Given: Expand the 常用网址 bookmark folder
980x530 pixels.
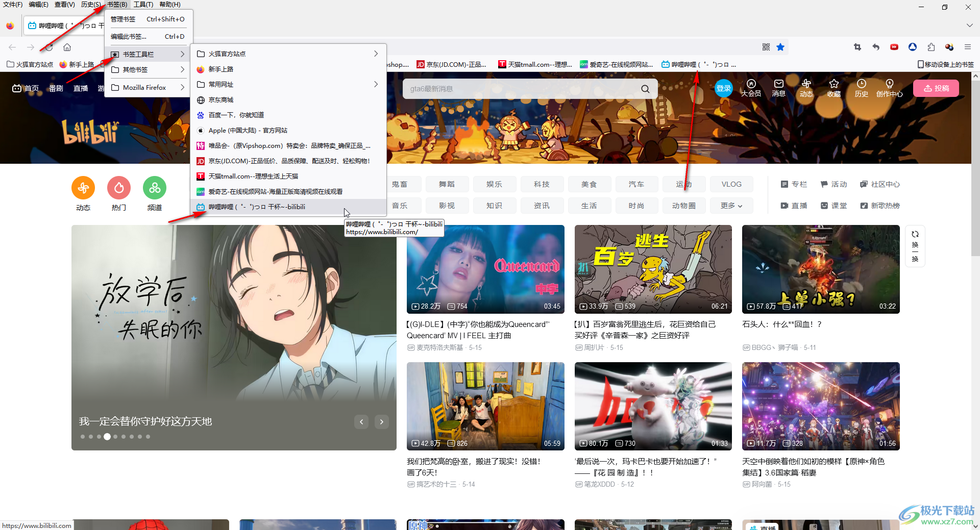Looking at the screenshot, I should click(x=288, y=84).
